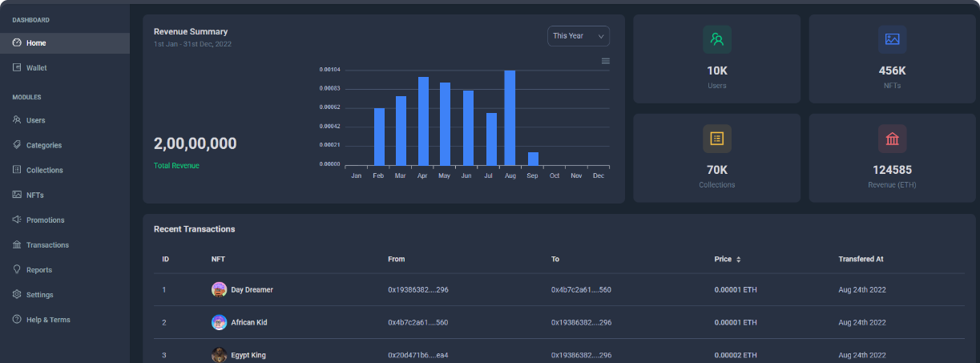
Task: Go to the Collections module in sidebar
Action: point(65,170)
